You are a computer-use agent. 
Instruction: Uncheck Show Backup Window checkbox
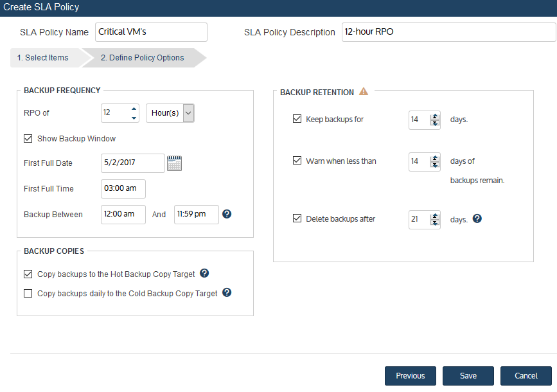28,139
